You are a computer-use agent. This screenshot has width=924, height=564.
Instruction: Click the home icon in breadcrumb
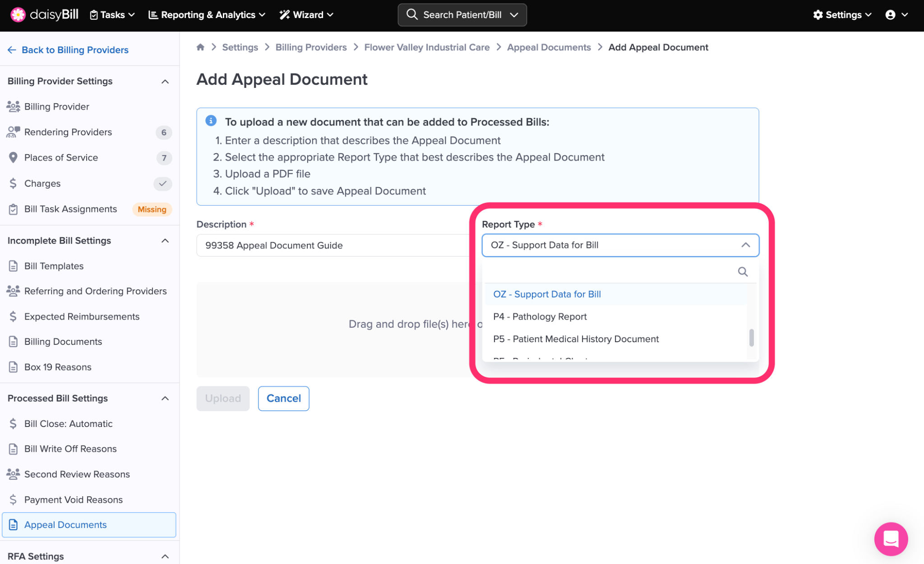tap(200, 47)
